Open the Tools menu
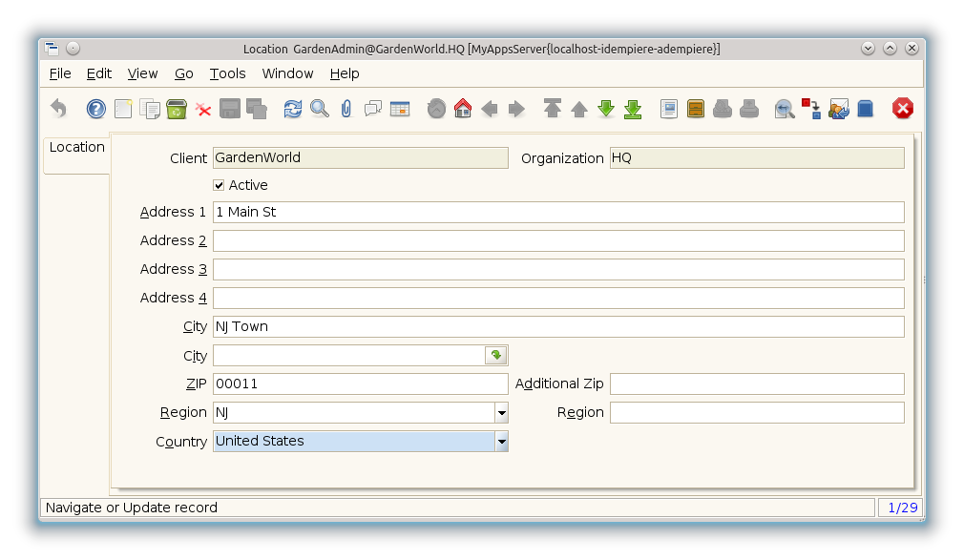 [227, 73]
